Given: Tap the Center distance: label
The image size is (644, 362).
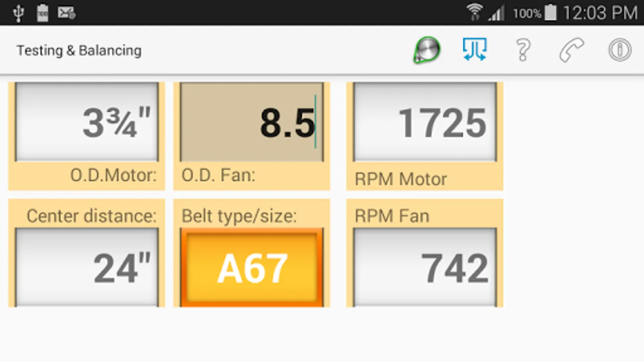Looking at the screenshot, I should 91,216.
